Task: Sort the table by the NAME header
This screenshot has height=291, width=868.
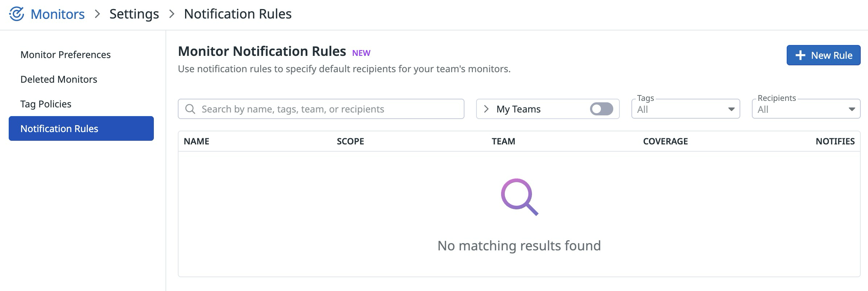Action: [196, 141]
